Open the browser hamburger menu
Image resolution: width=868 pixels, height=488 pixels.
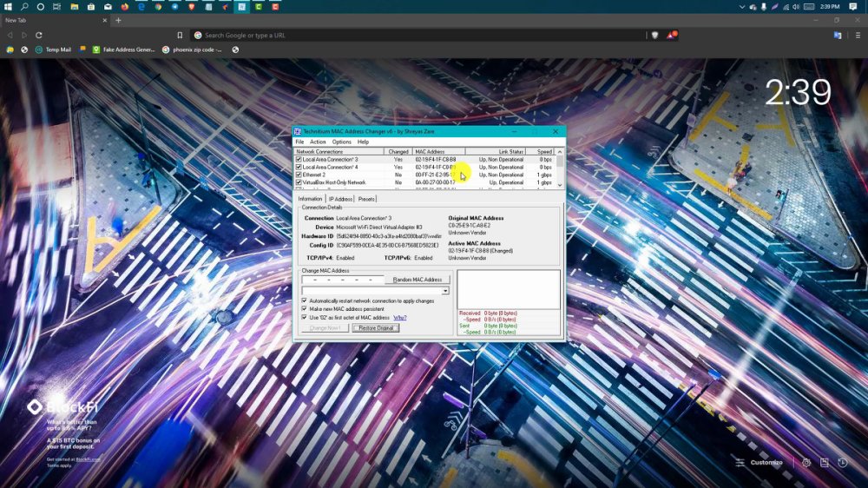pos(858,35)
